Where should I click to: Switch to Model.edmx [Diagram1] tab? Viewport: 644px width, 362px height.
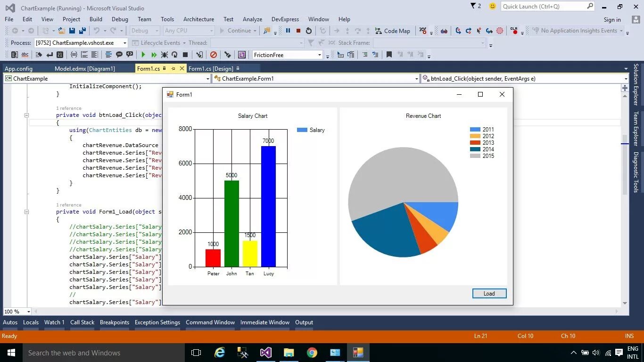pyautogui.click(x=85, y=69)
